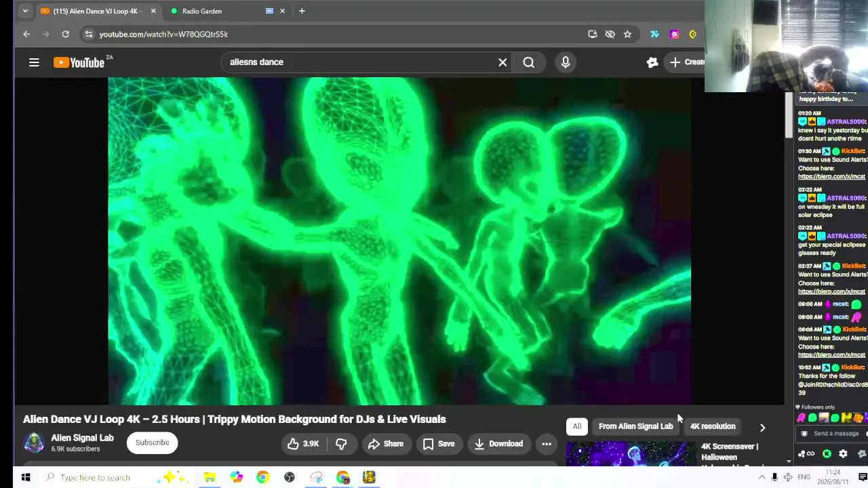Open the tab search dropdown arrow
Viewport: 868px width, 488px height.
pyautogui.click(x=25, y=11)
